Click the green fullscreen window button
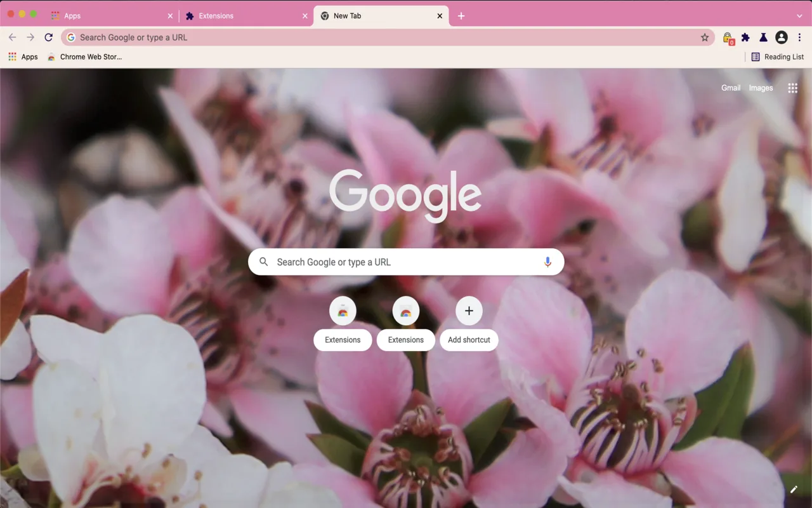Screen dimensions: 812x508 pos(34,14)
